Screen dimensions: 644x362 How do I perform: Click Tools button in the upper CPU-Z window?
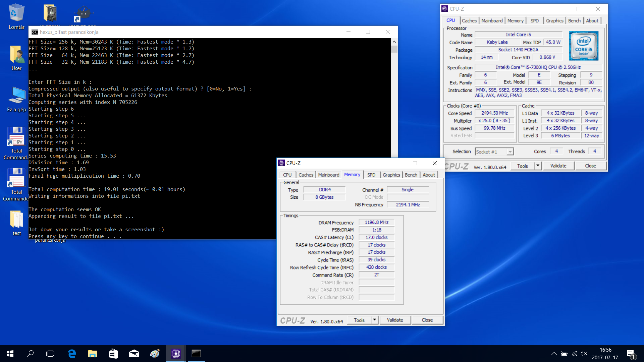[522, 166]
